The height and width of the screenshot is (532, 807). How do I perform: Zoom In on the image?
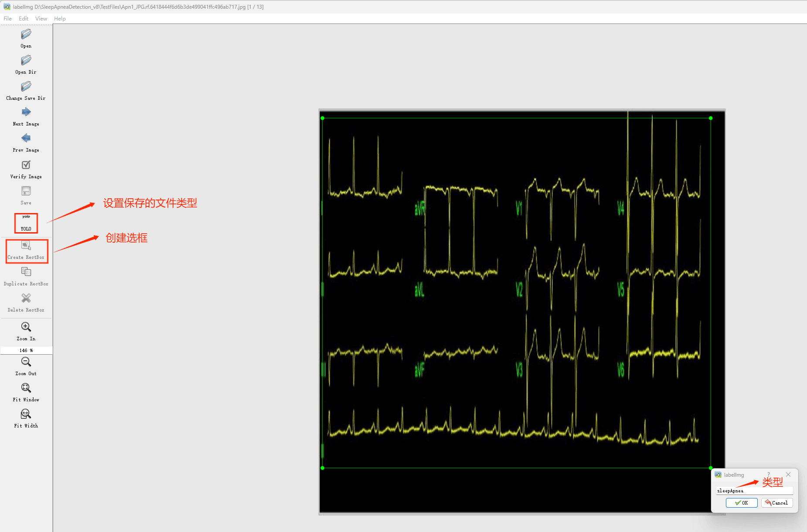pyautogui.click(x=26, y=327)
